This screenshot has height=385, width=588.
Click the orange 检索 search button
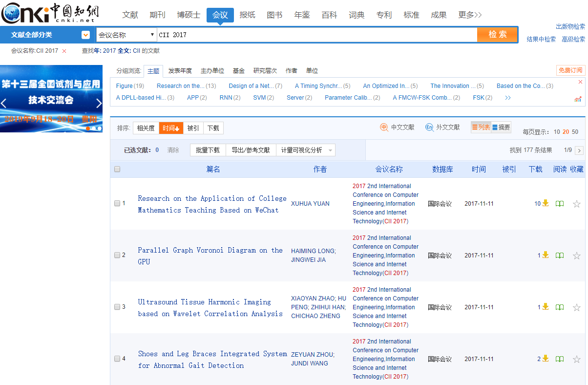tap(497, 35)
